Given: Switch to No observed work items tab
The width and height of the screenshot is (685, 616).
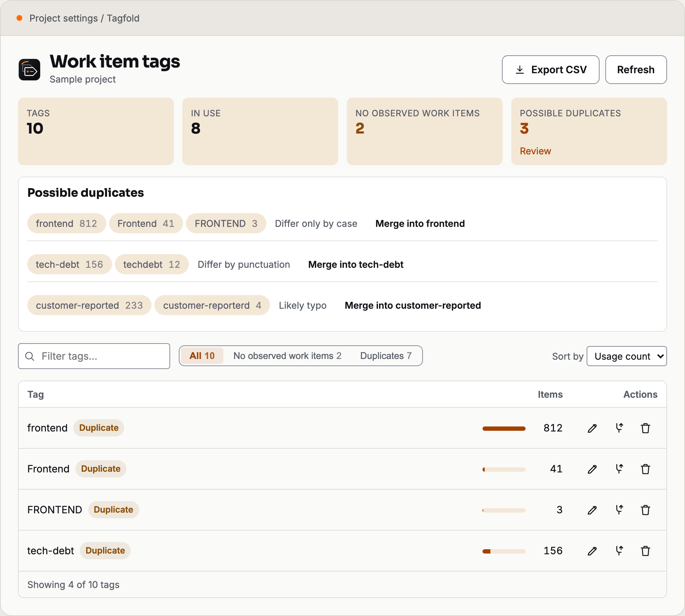Looking at the screenshot, I should pos(287,356).
